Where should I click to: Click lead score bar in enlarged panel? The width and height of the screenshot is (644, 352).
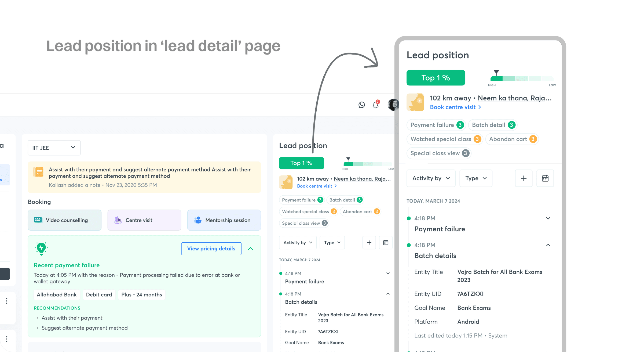[x=522, y=79]
